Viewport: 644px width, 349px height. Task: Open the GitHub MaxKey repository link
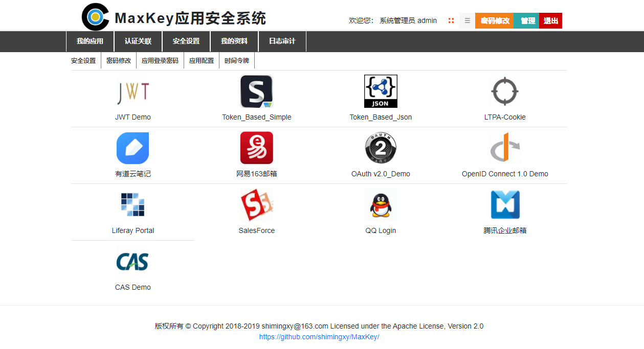point(319,337)
